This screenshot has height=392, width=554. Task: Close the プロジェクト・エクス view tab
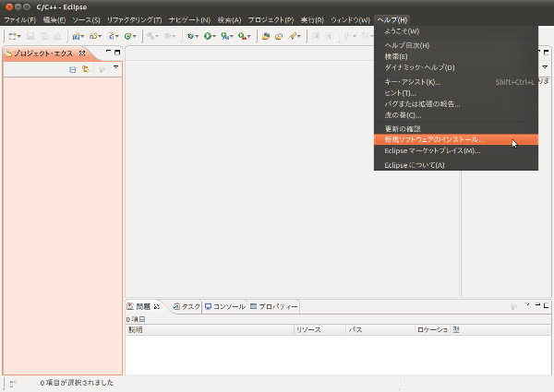tap(82, 53)
